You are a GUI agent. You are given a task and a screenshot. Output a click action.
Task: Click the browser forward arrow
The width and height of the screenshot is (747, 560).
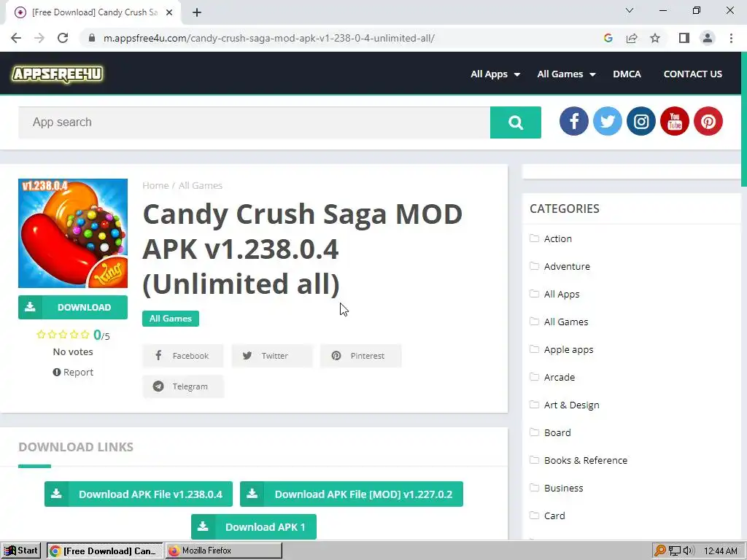pyautogui.click(x=39, y=38)
